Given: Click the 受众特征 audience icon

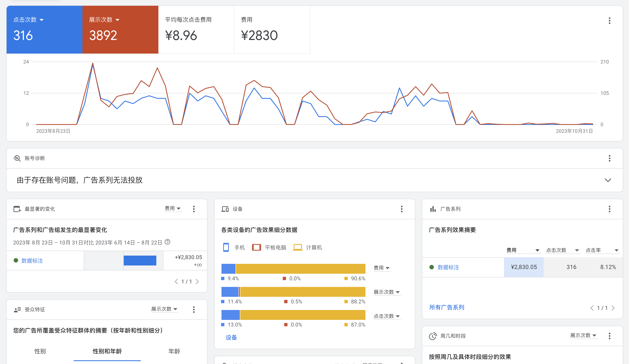Looking at the screenshot, I should 17,310.
